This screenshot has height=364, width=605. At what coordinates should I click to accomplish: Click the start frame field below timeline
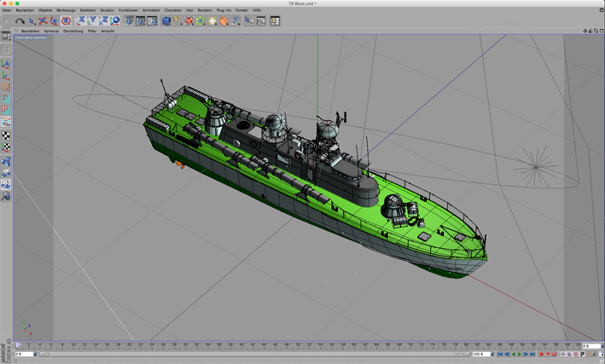24,354
